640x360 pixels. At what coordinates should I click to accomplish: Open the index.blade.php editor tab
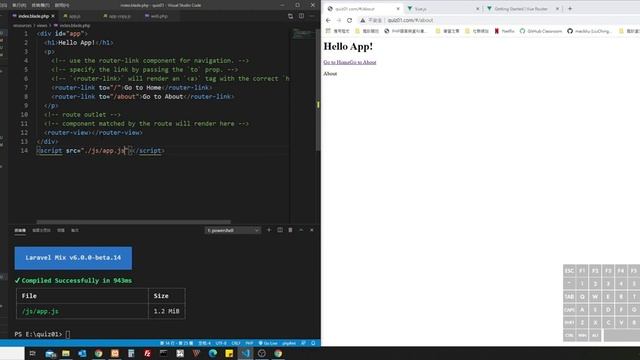click(33, 16)
